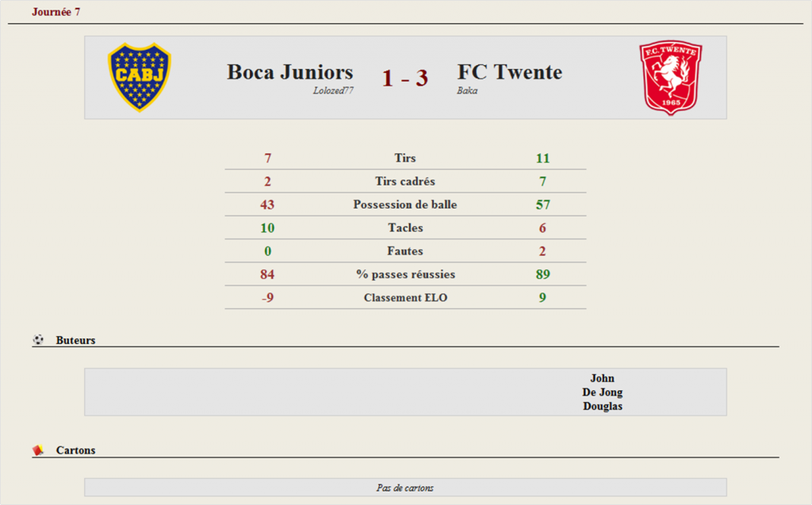
Task: Click the 1 - 3 match score
Action: 405,78
